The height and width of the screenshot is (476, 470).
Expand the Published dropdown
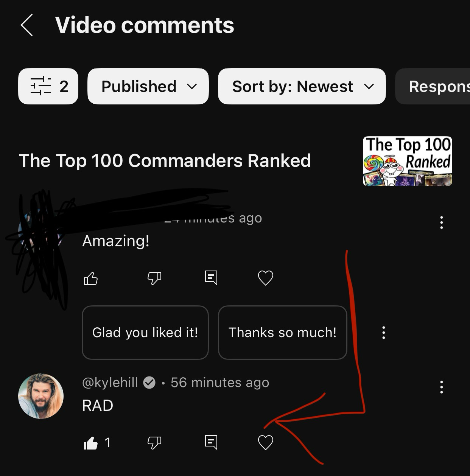pos(148,86)
